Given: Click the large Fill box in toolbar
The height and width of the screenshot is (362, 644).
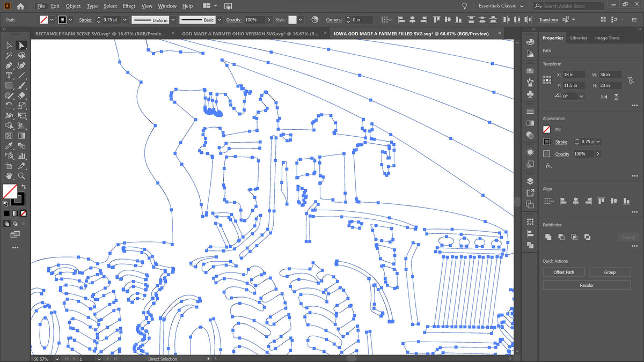Looking at the screenshot, I should 10,191.
